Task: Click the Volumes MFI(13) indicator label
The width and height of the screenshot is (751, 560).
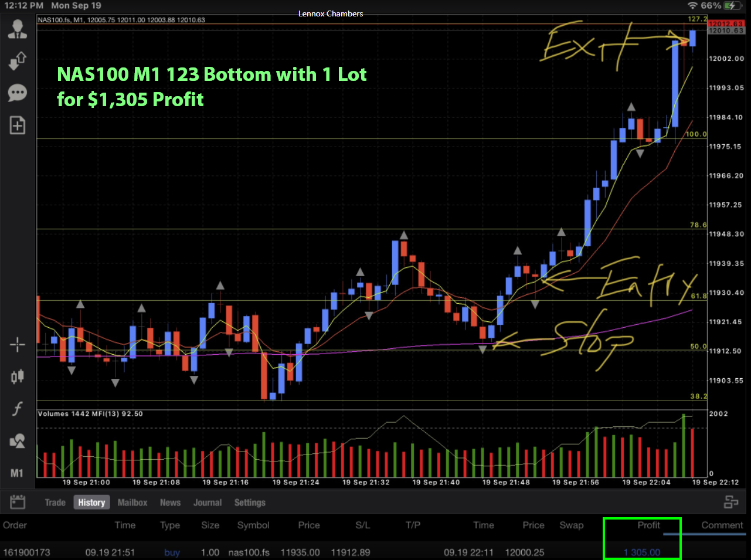Action: click(90, 414)
